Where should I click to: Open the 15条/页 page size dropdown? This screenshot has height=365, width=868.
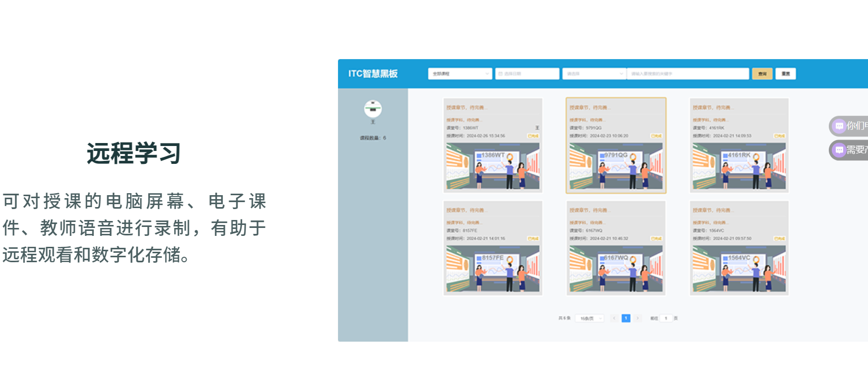pyautogui.click(x=590, y=318)
